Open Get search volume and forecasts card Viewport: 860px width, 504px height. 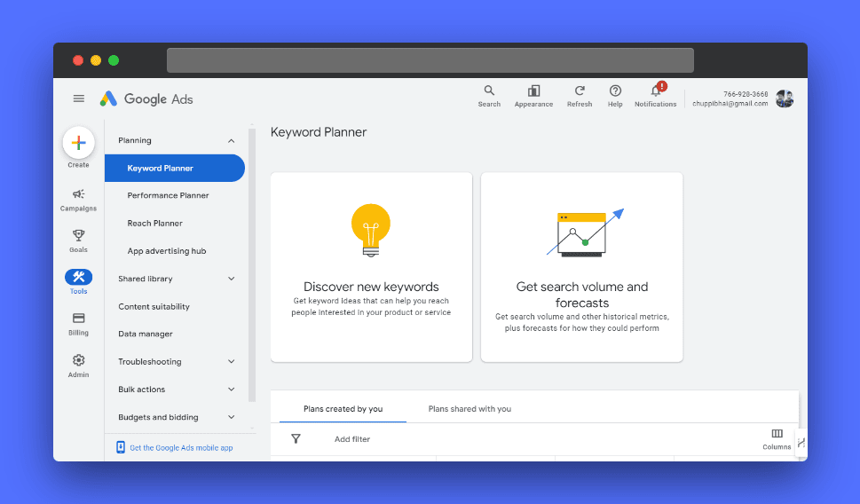coord(582,267)
